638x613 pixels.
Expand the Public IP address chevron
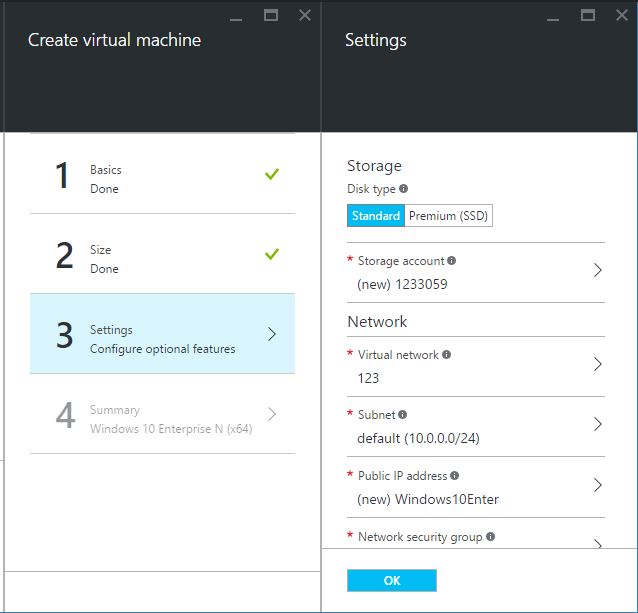[x=597, y=485]
